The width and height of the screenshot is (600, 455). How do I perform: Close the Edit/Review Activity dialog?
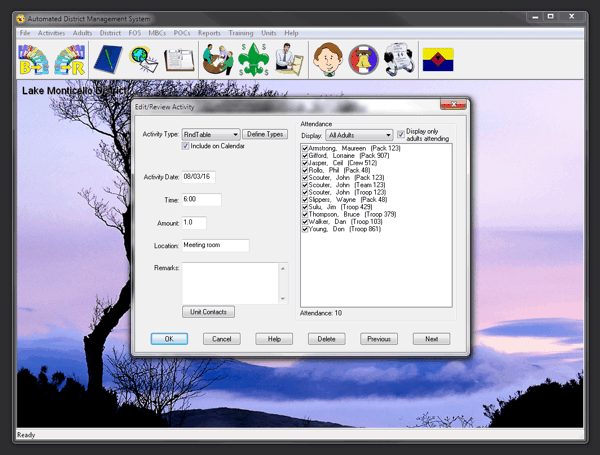(x=453, y=104)
